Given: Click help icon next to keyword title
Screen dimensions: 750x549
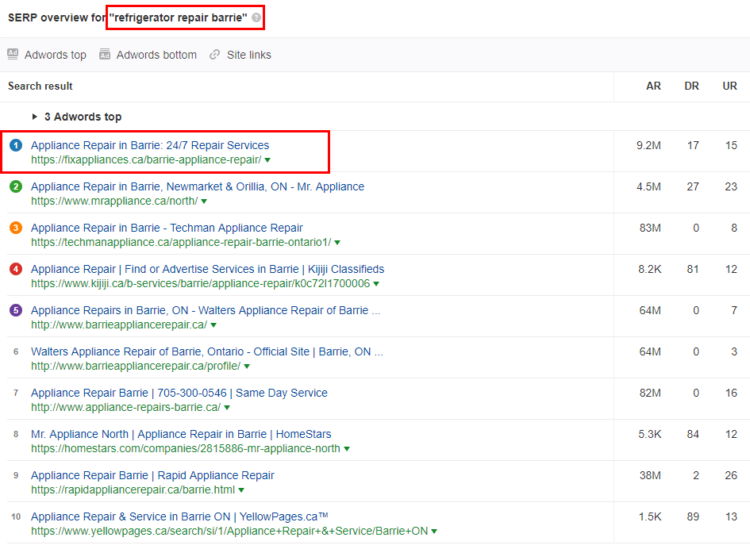Looking at the screenshot, I should [x=256, y=18].
